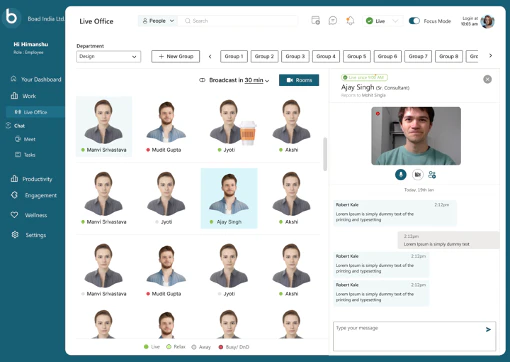The width and height of the screenshot is (510, 362).
Task: Click the Type your message box
Action: click(x=415, y=336)
